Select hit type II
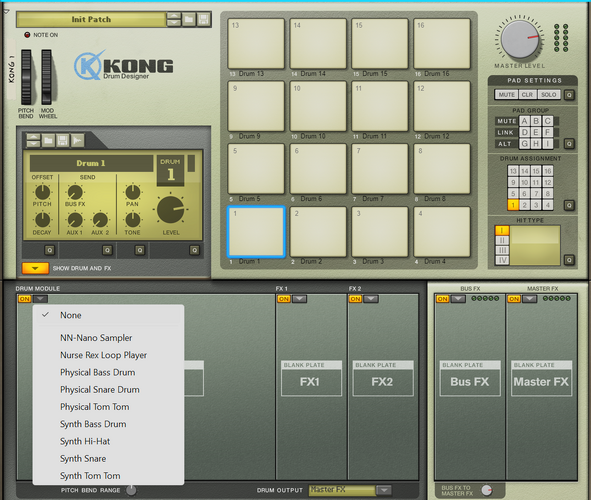The image size is (591, 500). (x=502, y=240)
